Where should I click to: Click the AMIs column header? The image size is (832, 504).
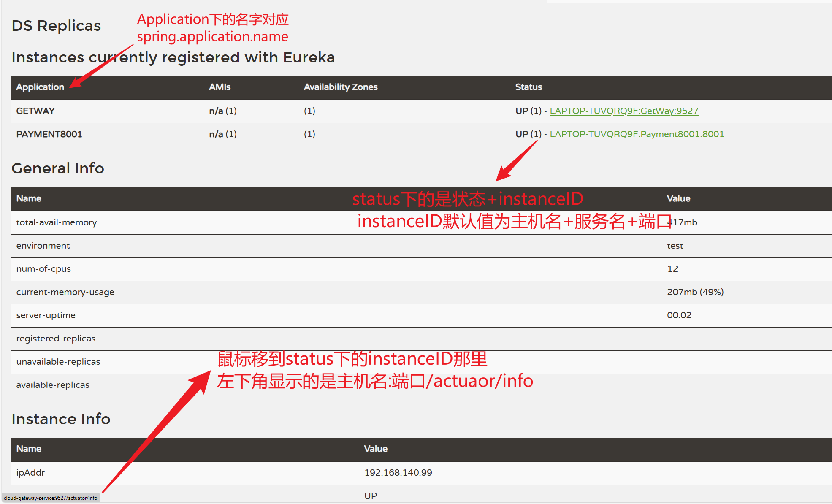click(220, 87)
